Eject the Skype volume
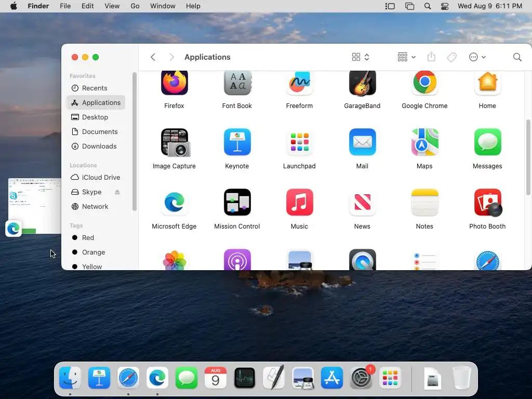This screenshot has width=532, height=399. pos(117,192)
